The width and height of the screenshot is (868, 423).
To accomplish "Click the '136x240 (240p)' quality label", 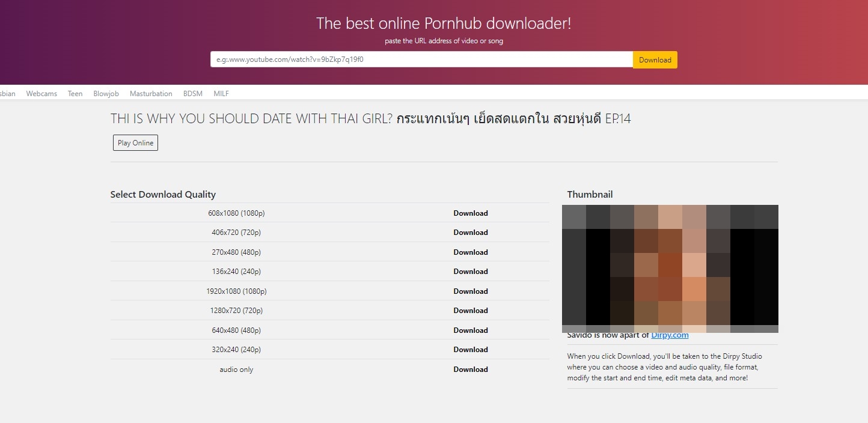I will 236,272.
